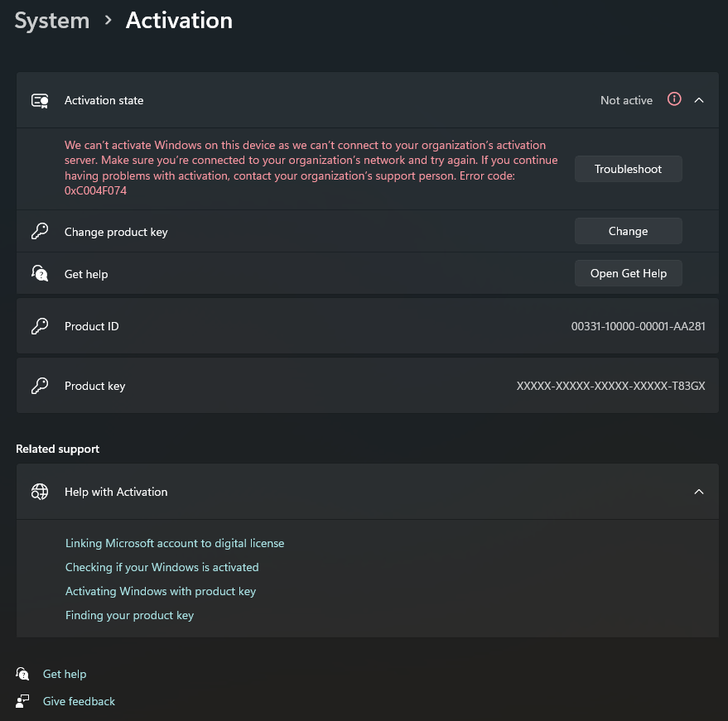Click the Activation state certificate icon
Screen dimensions: 728x721
click(x=40, y=100)
